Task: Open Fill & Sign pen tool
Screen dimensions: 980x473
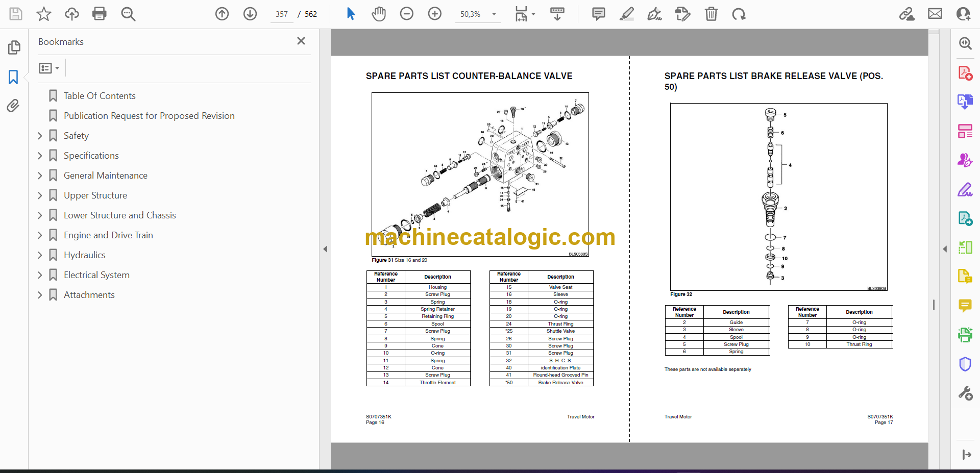Action: tap(965, 190)
